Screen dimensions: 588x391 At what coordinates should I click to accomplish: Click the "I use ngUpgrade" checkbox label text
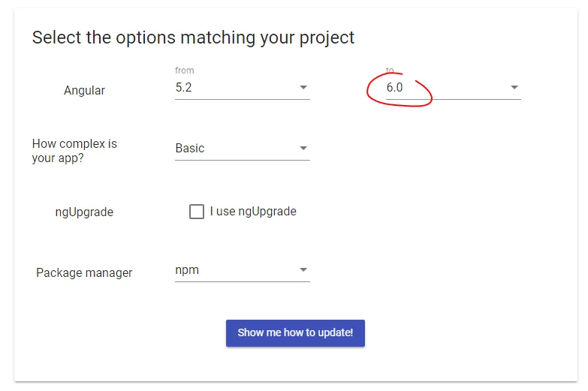253,212
